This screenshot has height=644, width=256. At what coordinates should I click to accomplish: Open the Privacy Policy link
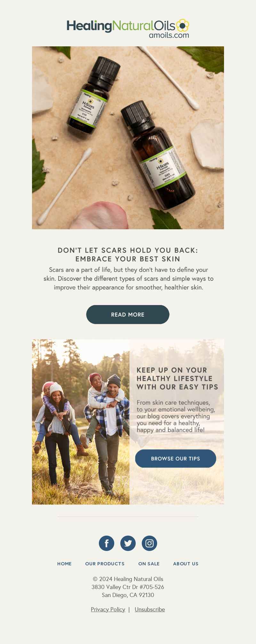tap(108, 609)
